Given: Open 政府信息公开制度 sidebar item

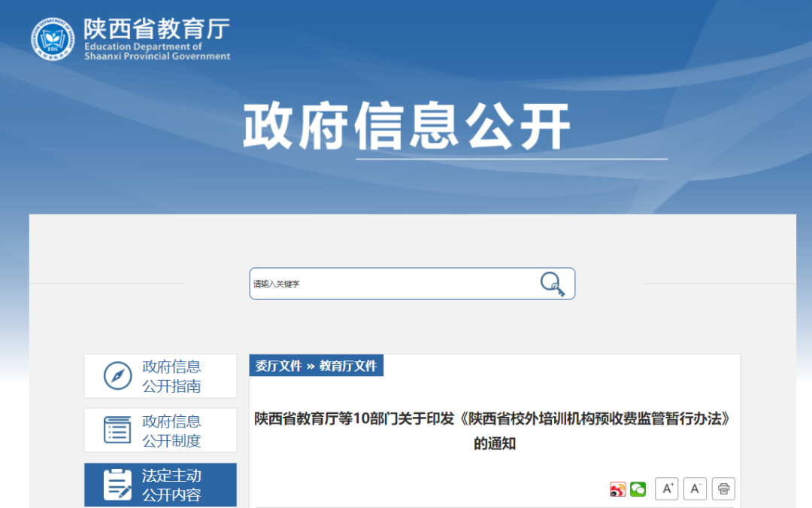Looking at the screenshot, I should [171, 430].
